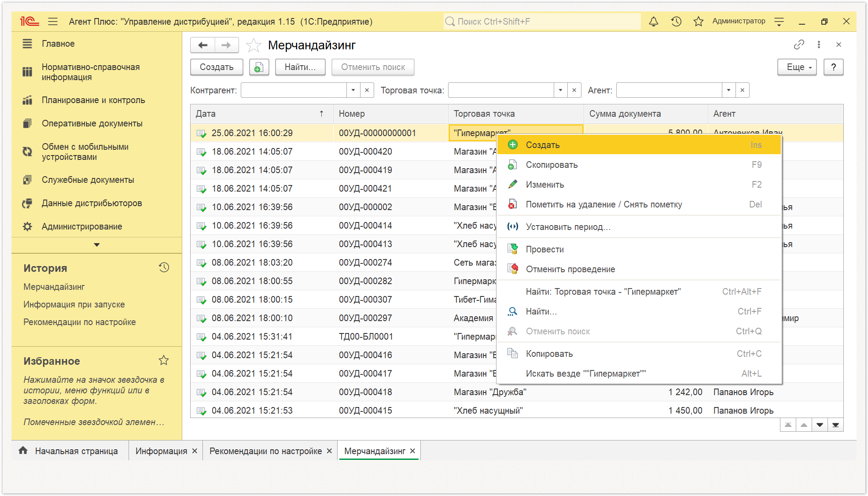Open the service settings icon beside Администратор
The image size is (868, 496).
pos(779,21)
